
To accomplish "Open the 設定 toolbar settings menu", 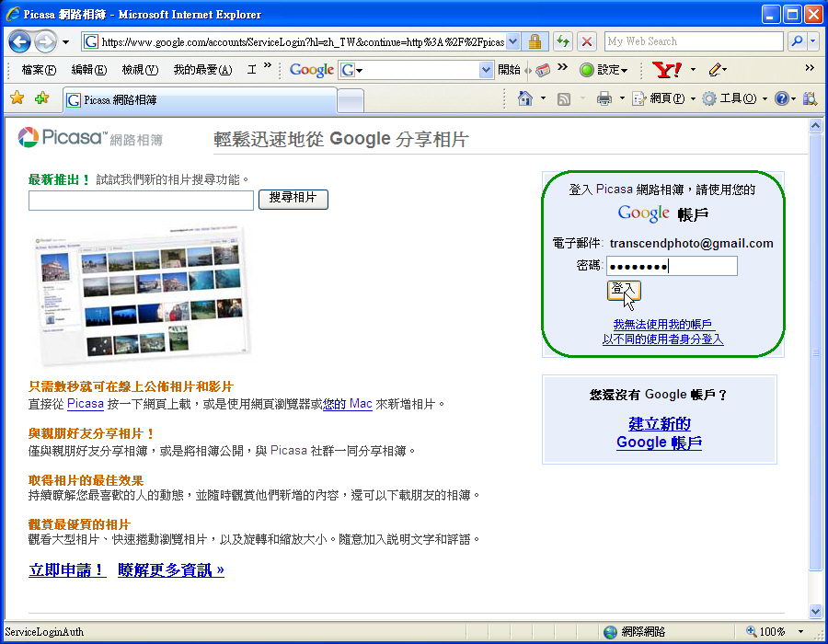I will (x=604, y=70).
